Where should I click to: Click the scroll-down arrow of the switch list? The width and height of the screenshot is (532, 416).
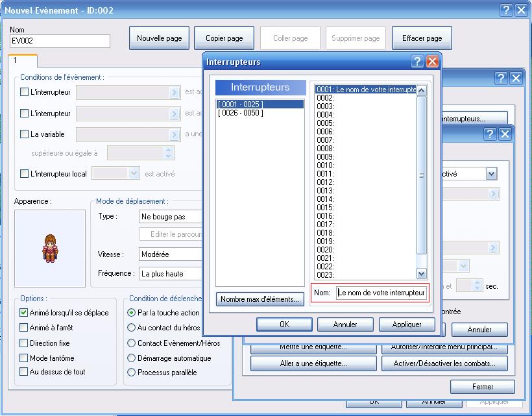click(422, 274)
